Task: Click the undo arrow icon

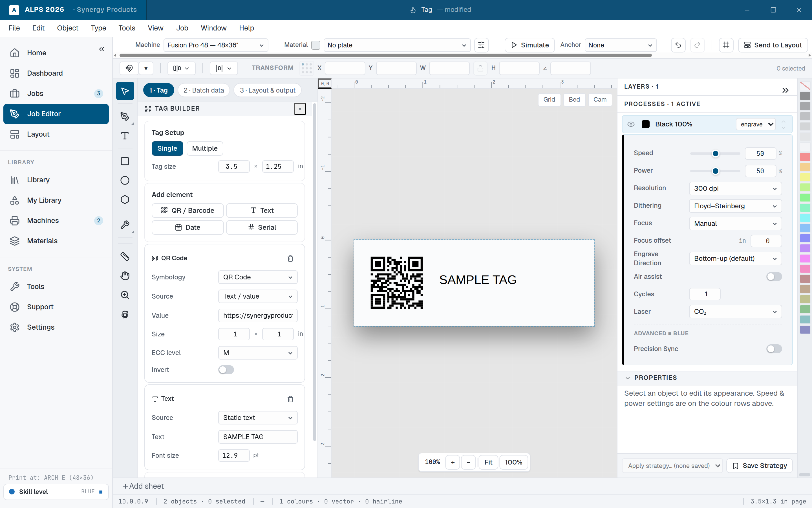Action: (x=678, y=45)
